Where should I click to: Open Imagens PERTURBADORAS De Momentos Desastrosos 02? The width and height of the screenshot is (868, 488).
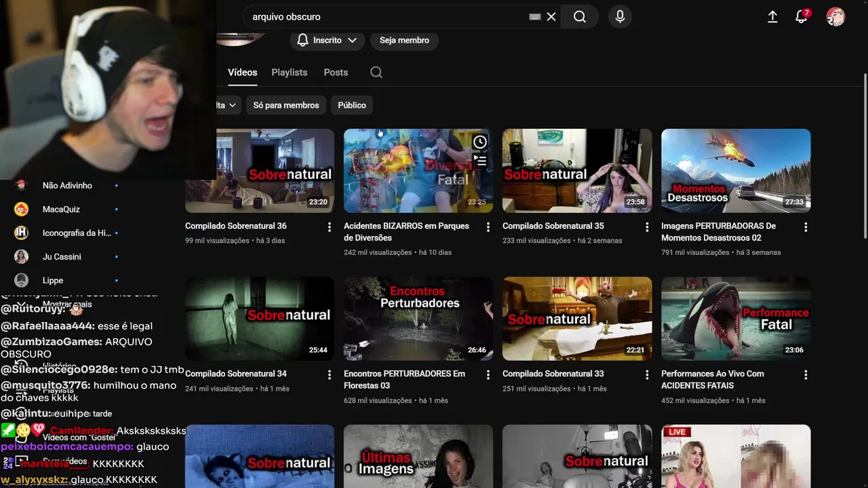coord(719,232)
